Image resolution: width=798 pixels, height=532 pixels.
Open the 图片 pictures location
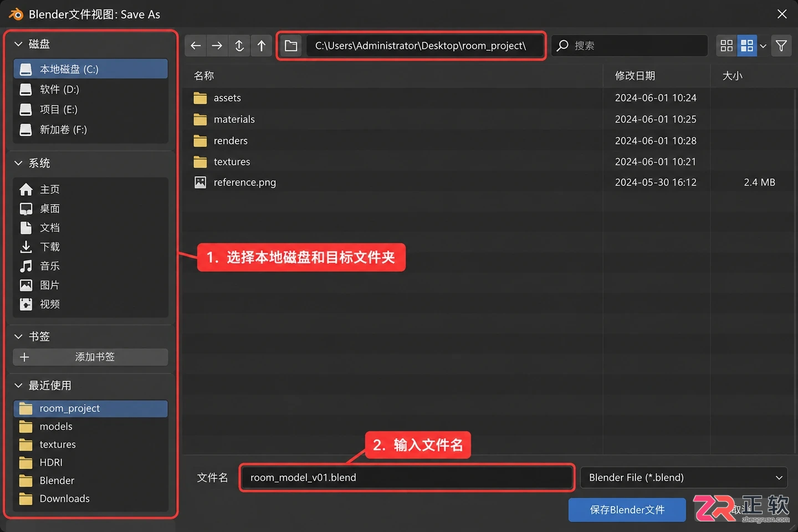[x=90, y=285]
